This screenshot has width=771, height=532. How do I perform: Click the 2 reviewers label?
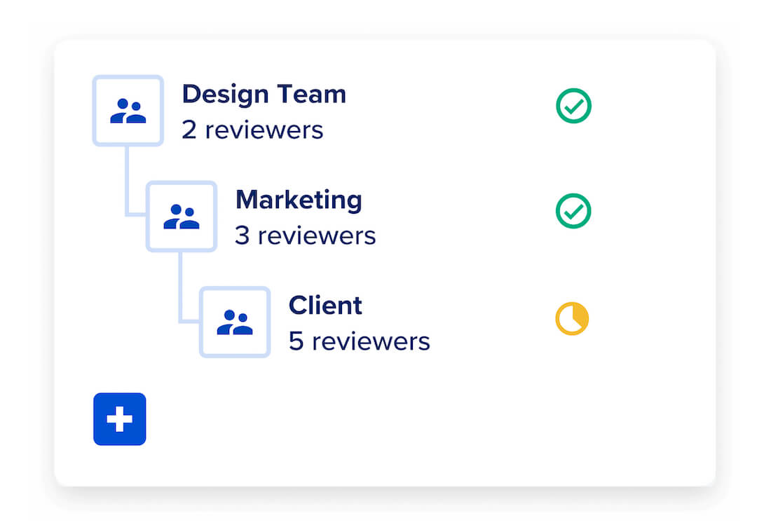252,129
